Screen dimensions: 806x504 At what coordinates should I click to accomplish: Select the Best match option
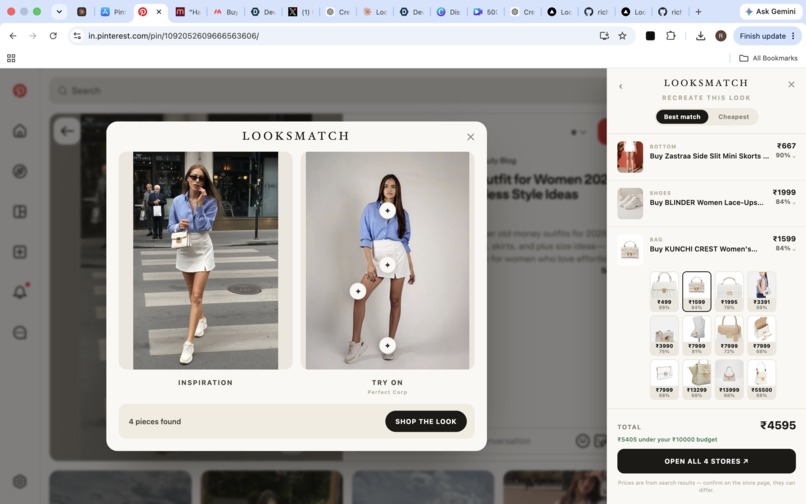click(682, 117)
